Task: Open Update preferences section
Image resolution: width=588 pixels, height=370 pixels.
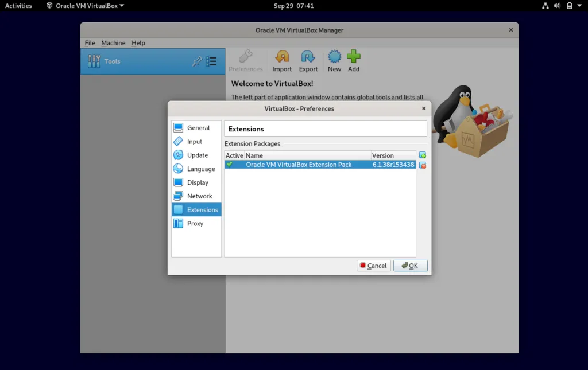Action: tap(196, 155)
